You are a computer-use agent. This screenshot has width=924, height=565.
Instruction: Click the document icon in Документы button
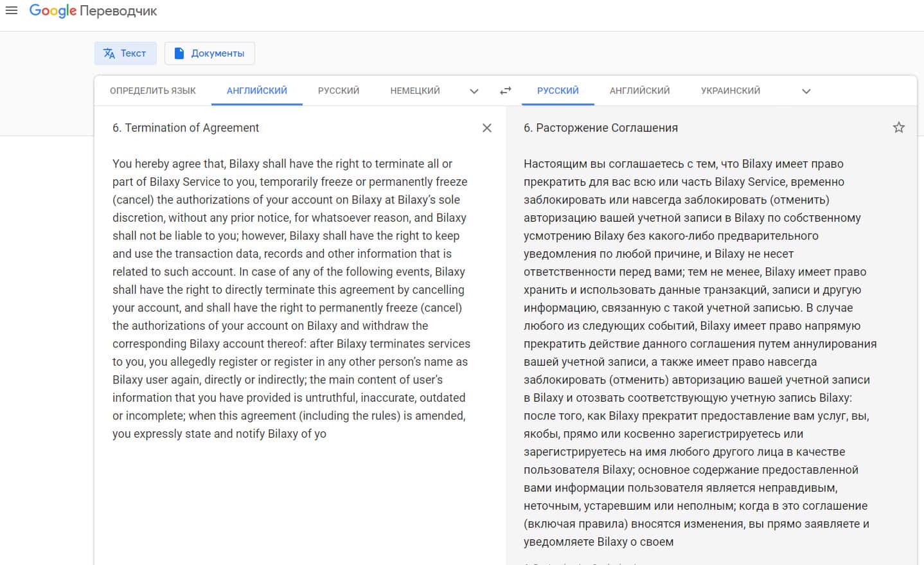(179, 53)
